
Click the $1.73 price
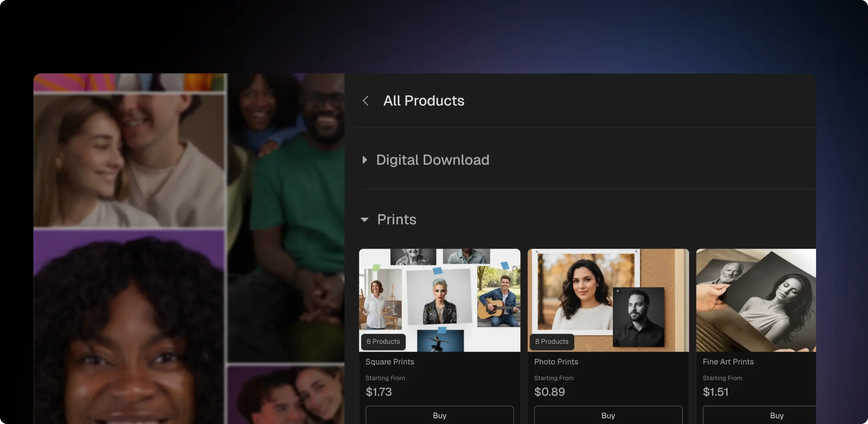pyautogui.click(x=378, y=392)
